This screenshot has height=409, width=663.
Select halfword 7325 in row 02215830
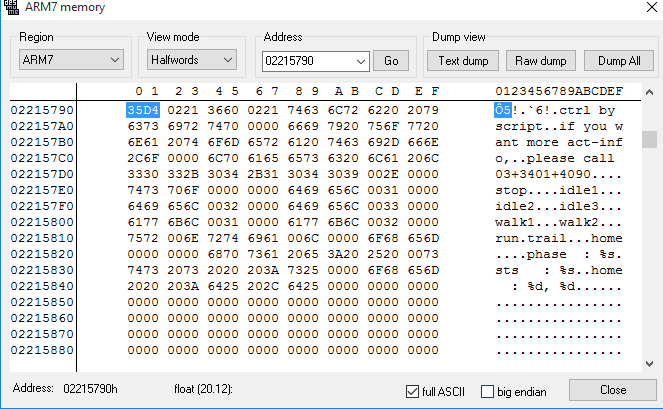303,270
